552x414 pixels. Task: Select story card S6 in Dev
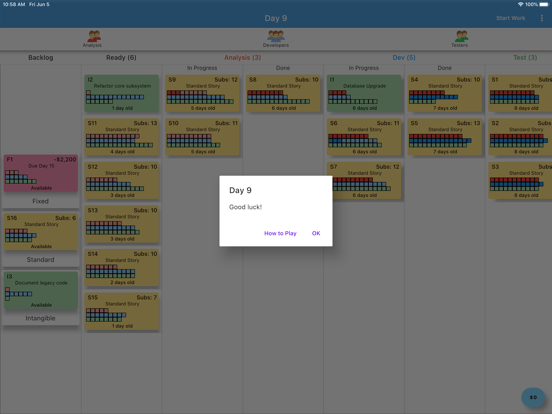coord(364,137)
